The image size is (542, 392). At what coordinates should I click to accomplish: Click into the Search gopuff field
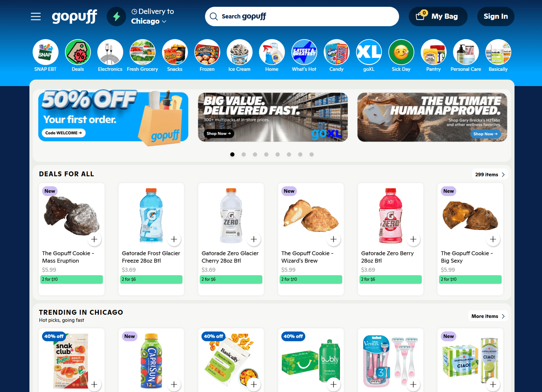tap(302, 16)
